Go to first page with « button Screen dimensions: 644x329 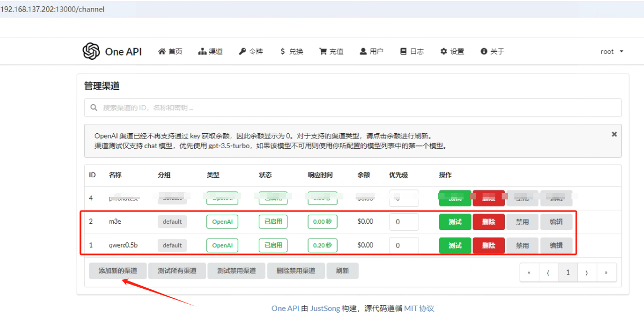point(529,272)
